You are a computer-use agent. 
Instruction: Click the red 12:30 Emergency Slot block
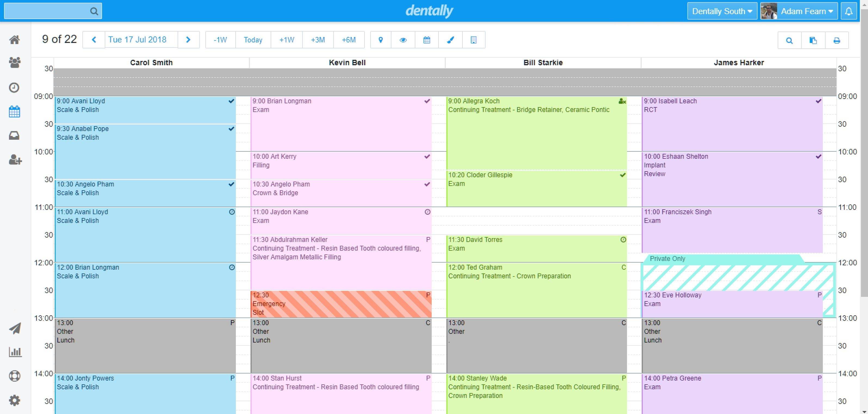tap(341, 304)
